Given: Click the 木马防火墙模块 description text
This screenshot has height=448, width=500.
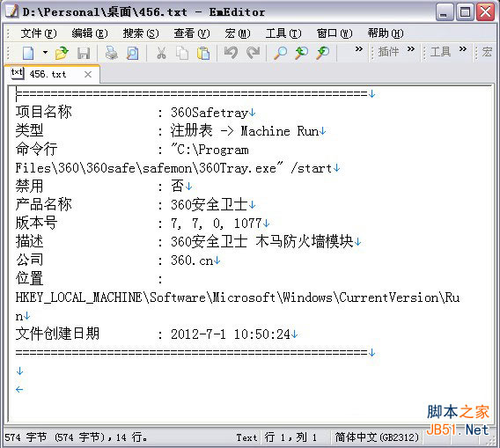Looking at the screenshot, I should 305,242.
